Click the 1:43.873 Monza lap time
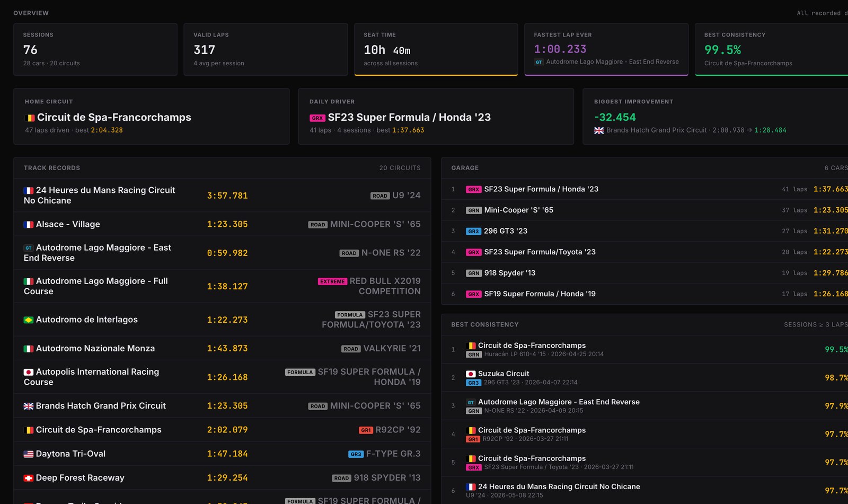Viewport: 848px width, 504px height. [x=227, y=349]
